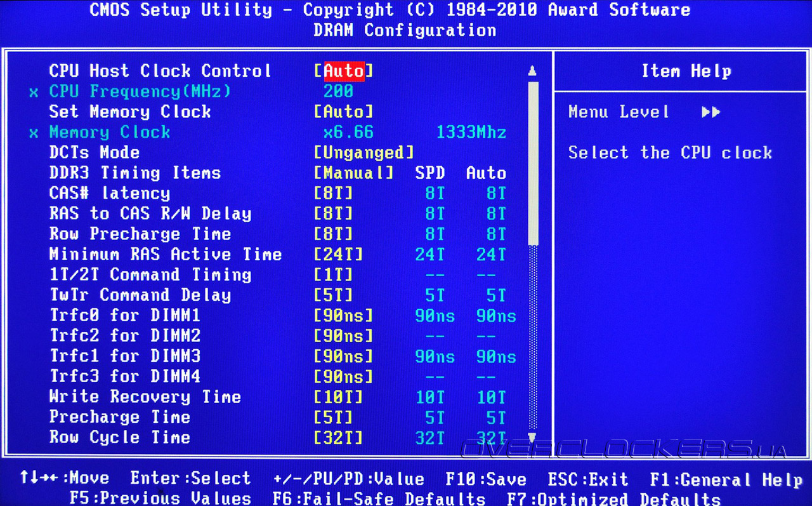This screenshot has height=506, width=812.
Task: Click the F1:General Help footer hint
Action: coord(726,479)
